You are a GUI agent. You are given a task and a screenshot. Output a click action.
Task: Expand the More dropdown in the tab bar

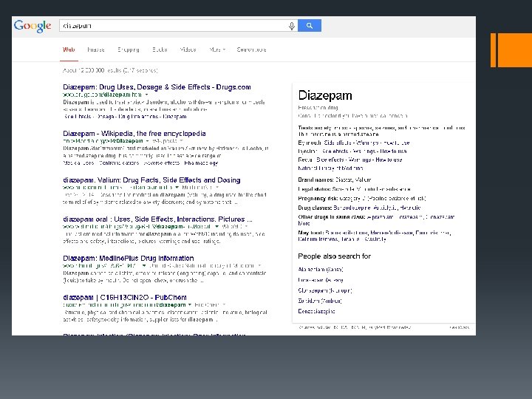pos(217,50)
